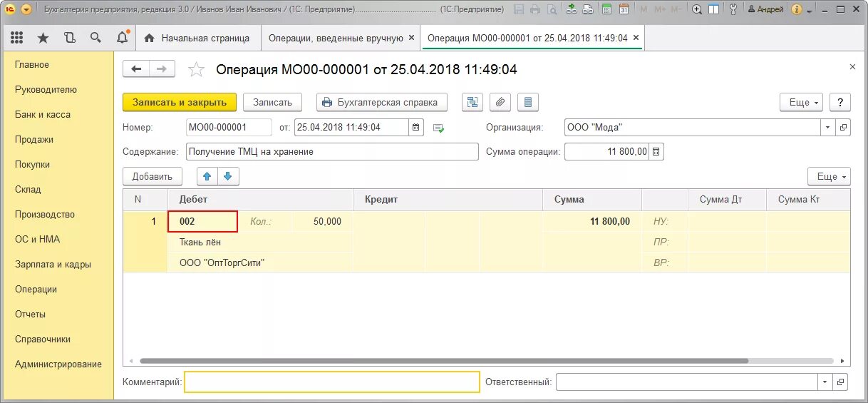The width and height of the screenshot is (868, 403).
Task: Open Favorites star icon in the top panel
Action: tap(43, 38)
